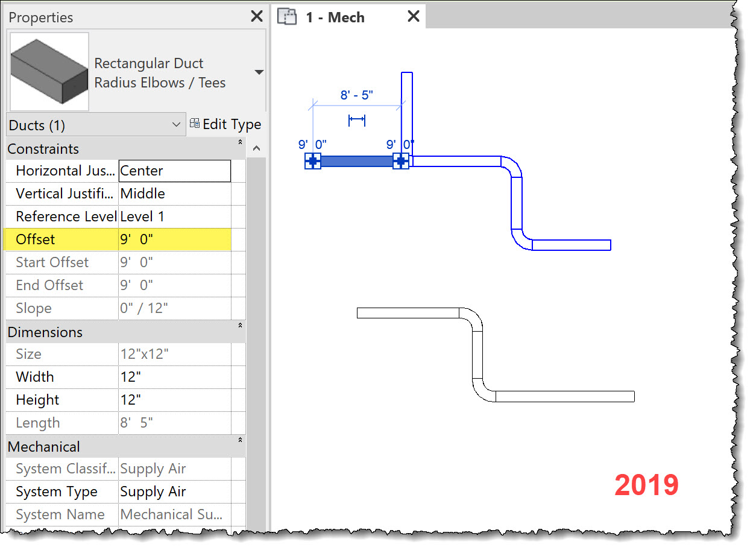Click the drag-bar grip below the 8' - 5" dimension
Viewport: 756px width, 553px height.
click(358, 120)
